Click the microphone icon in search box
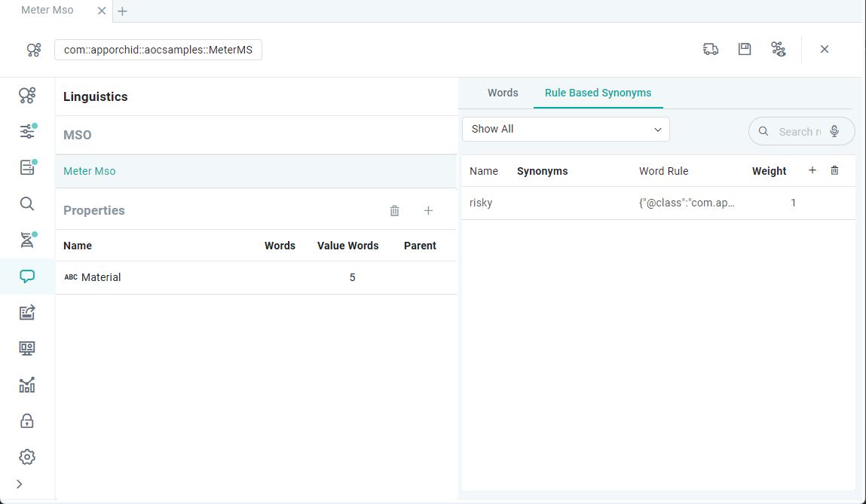Viewport: 866px width, 504px height. [x=834, y=131]
